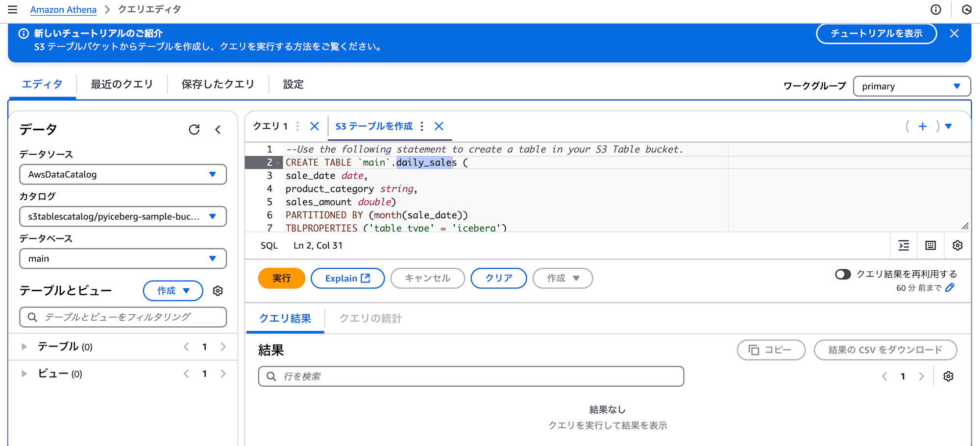Dismiss the tutorial banner with X
Screen dimensions: 980x446
(x=954, y=33)
